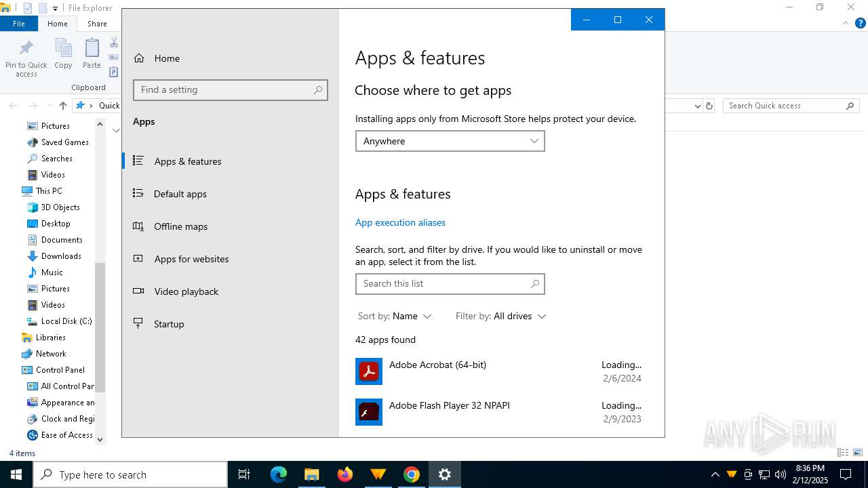The image size is (868, 488).
Task: Launch Google Chrome from taskbar
Action: click(x=412, y=474)
